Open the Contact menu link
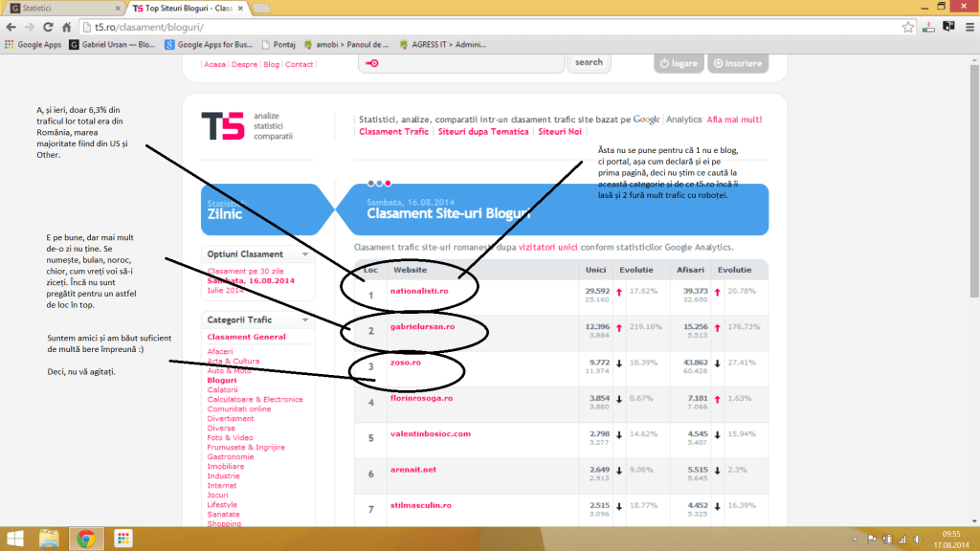Screen dimensions: 980x551 click(299, 64)
